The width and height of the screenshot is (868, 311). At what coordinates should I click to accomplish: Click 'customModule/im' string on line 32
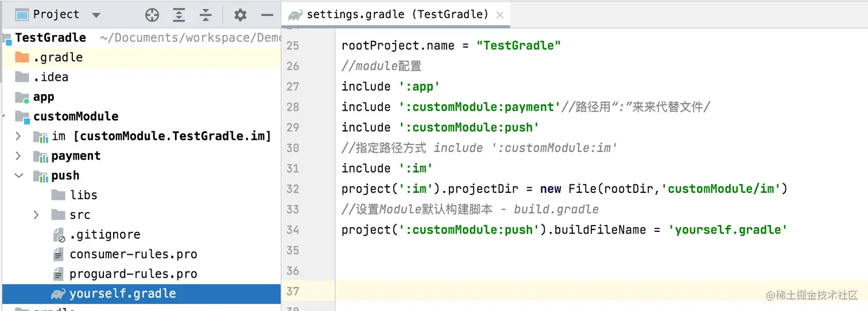point(721,189)
